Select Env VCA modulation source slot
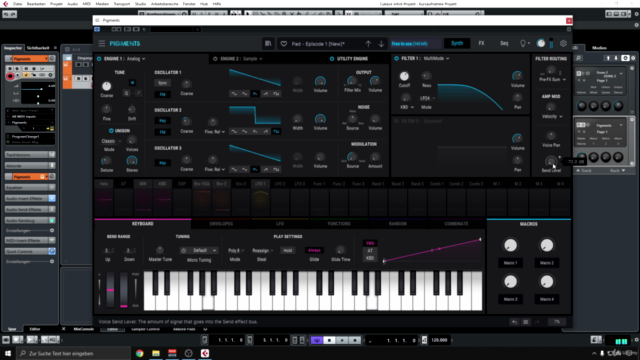This screenshot has height=360, width=640. click(x=202, y=197)
